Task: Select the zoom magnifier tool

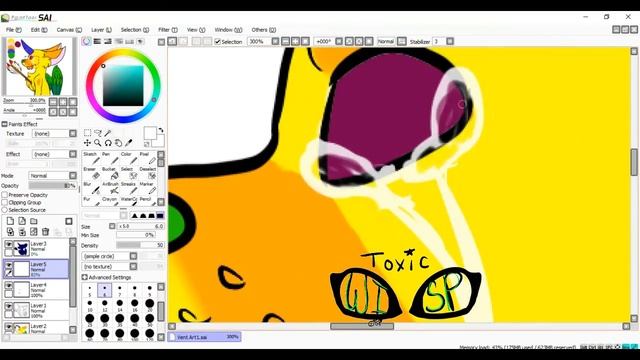Action: (x=98, y=143)
